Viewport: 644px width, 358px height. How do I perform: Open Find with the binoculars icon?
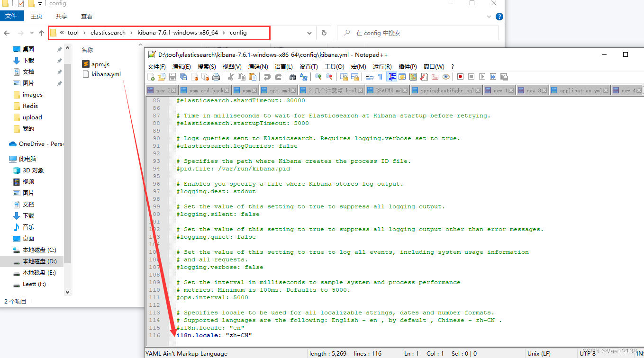pyautogui.click(x=292, y=77)
